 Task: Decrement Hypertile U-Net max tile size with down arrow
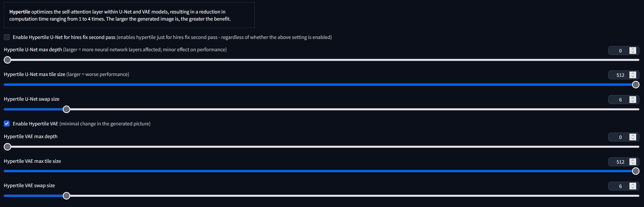coord(633,77)
